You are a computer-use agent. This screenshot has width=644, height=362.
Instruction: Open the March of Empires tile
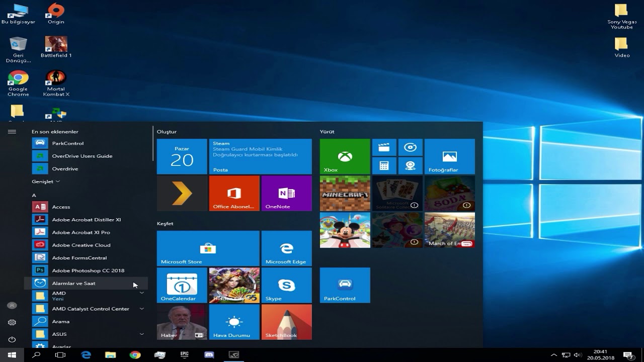click(449, 230)
